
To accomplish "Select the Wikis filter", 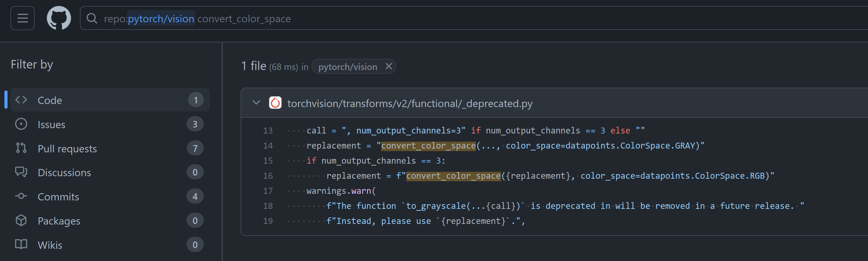I will 110,245.
